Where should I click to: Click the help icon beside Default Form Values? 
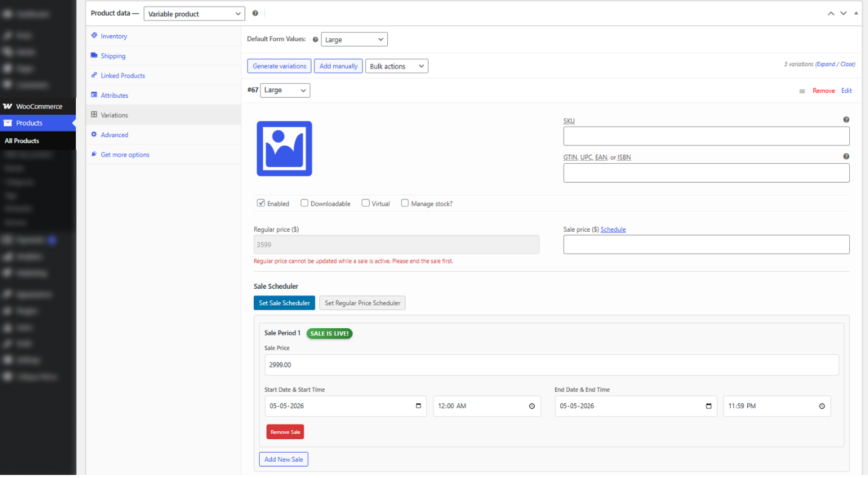(315, 39)
